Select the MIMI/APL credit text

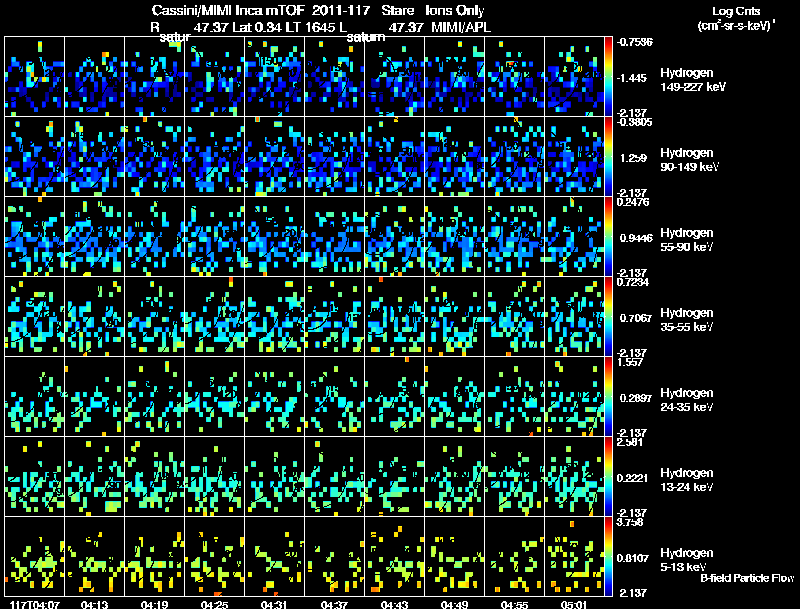point(461,27)
